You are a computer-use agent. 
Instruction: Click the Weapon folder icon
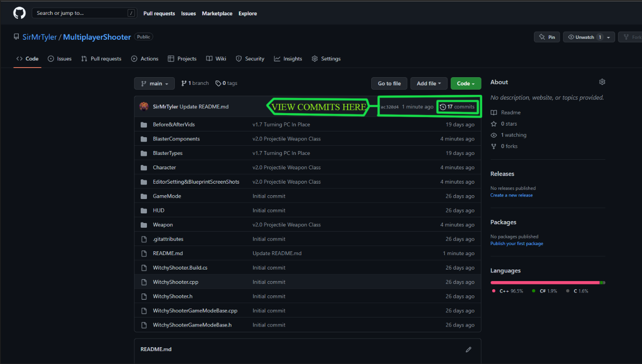click(144, 225)
